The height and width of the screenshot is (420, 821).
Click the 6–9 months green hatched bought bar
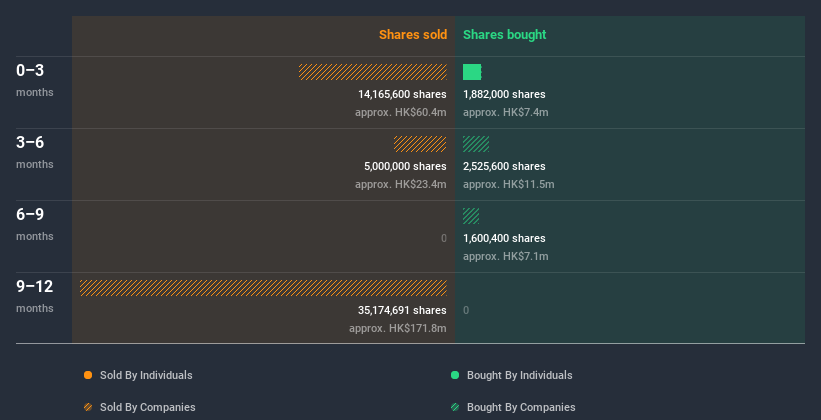[x=471, y=216]
